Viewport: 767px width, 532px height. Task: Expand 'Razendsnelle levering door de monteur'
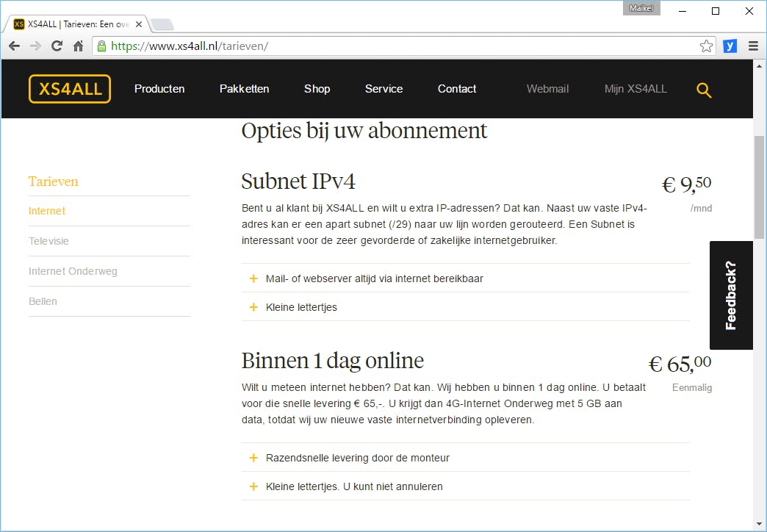click(x=357, y=457)
